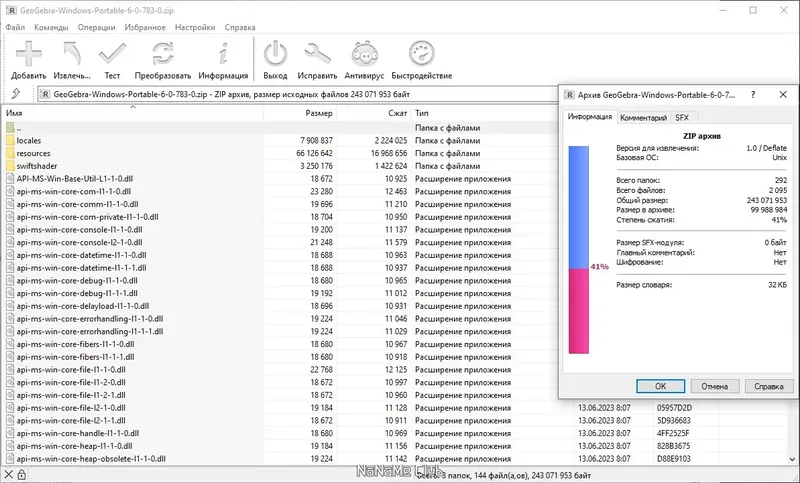800x483 pixels.
Task: Click the Исправить (Repair) wrench icon
Action: point(317,54)
